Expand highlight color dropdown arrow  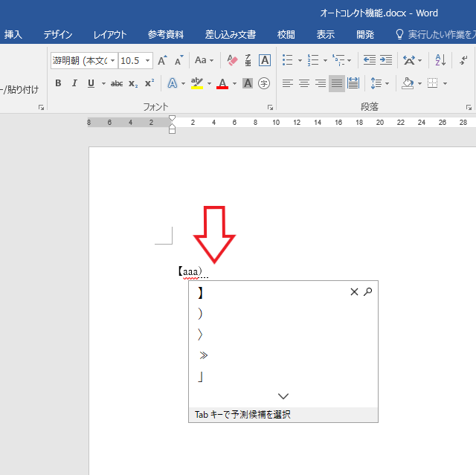(x=209, y=83)
